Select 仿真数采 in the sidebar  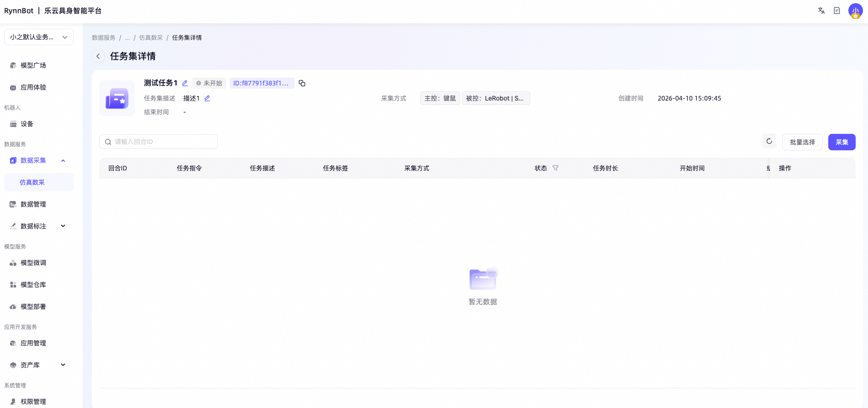tap(39, 182)
